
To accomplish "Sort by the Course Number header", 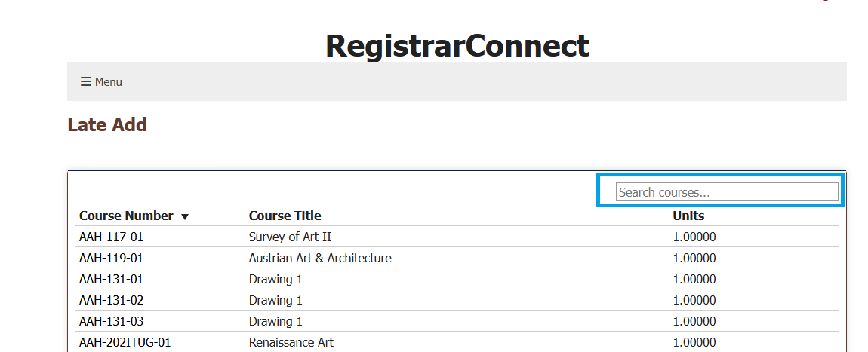I will [x=126, y=216].
